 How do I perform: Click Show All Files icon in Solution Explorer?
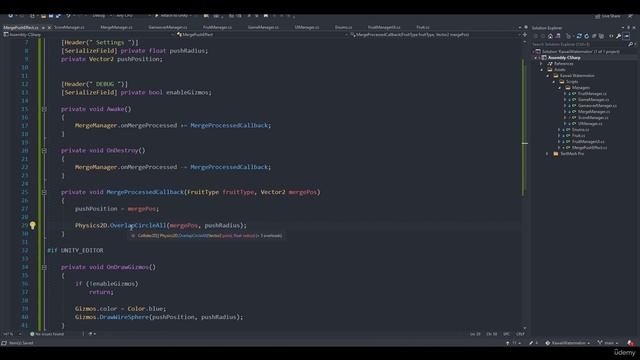(x=601, y=36)
